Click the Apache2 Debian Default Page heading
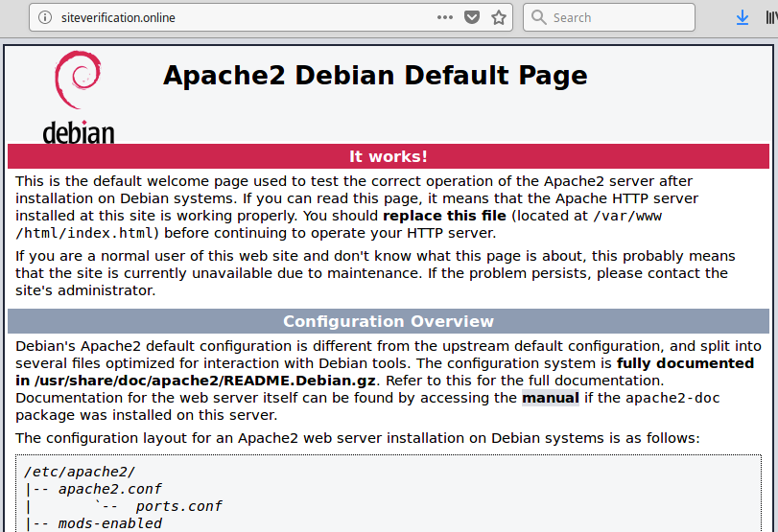 point(375,76)
